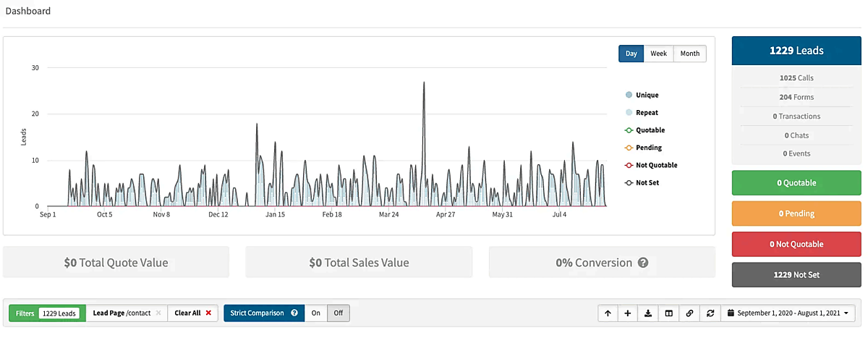Click Clear All filters button
The width and height of the screenshot is (868, 346).
coord(192,313)
